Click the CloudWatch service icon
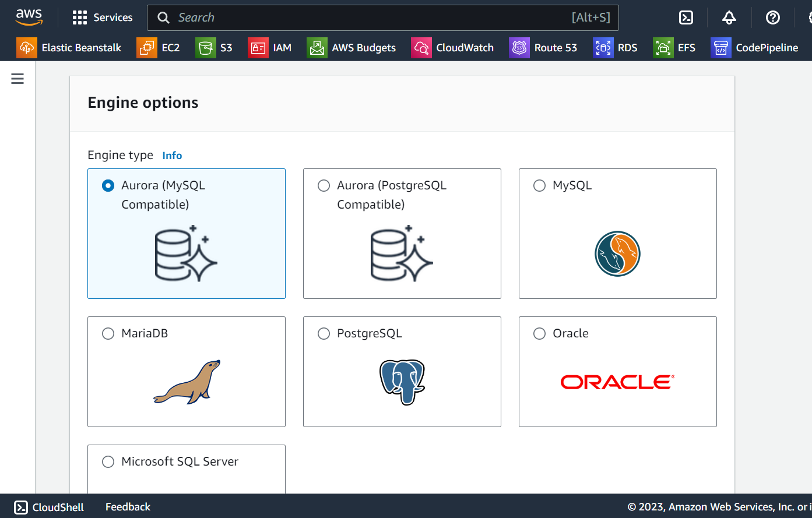The width and height of the screenshot is (812, 518). click(x=421, y=48)
